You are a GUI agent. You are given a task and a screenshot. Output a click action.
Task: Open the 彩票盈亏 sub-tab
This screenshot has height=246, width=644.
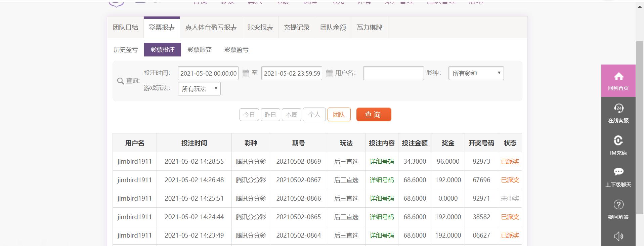coord(236,50)
